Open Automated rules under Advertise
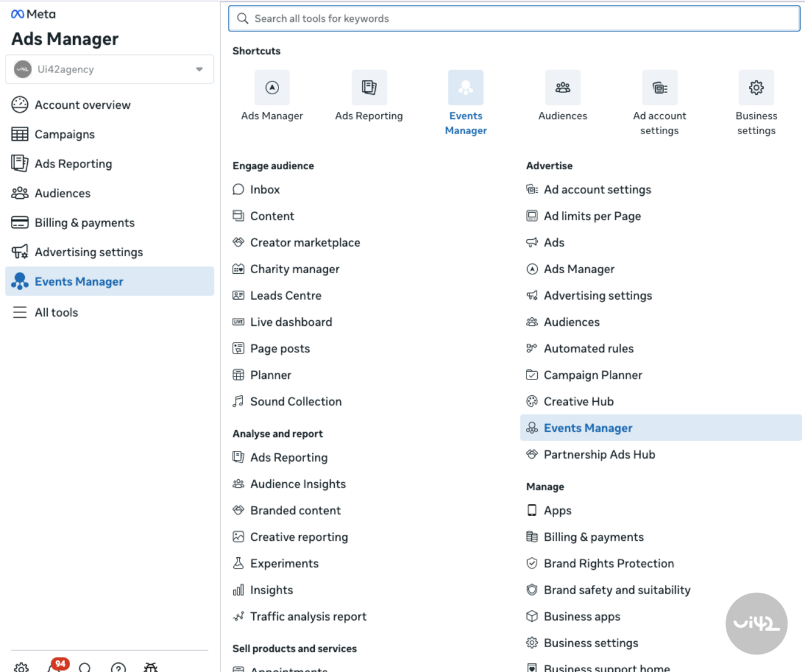 tap(588, 349)
